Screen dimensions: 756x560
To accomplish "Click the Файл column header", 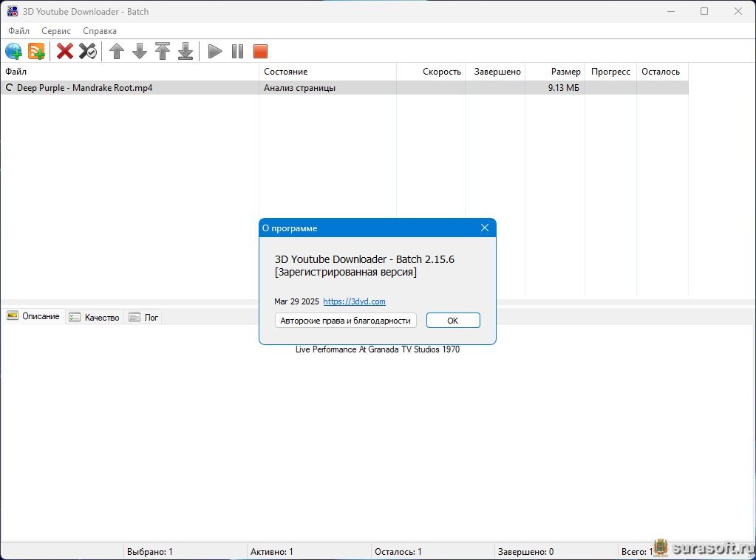I will click(x=130, y=72).
